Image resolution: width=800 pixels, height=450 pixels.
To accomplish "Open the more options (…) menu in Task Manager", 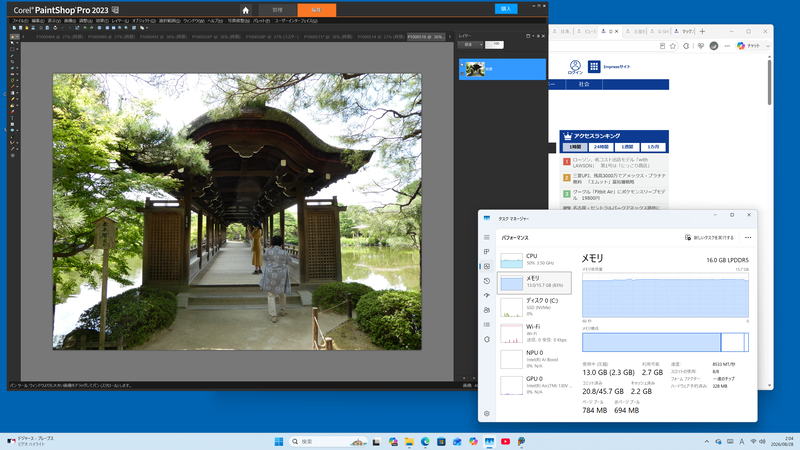I will tap(748, 237).
